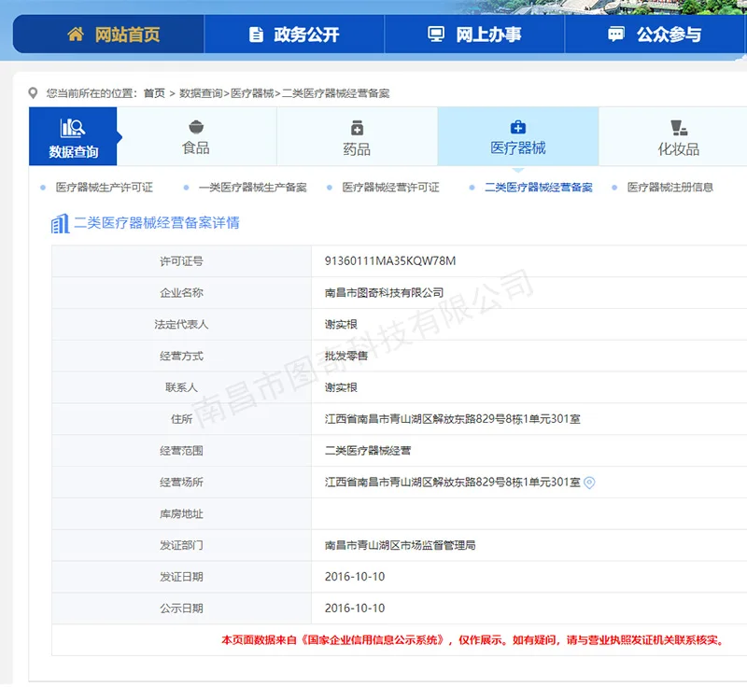Click the 发证日期 row label
The width and height of the screenshot is (747, 700).
click(x=181, y=577)
